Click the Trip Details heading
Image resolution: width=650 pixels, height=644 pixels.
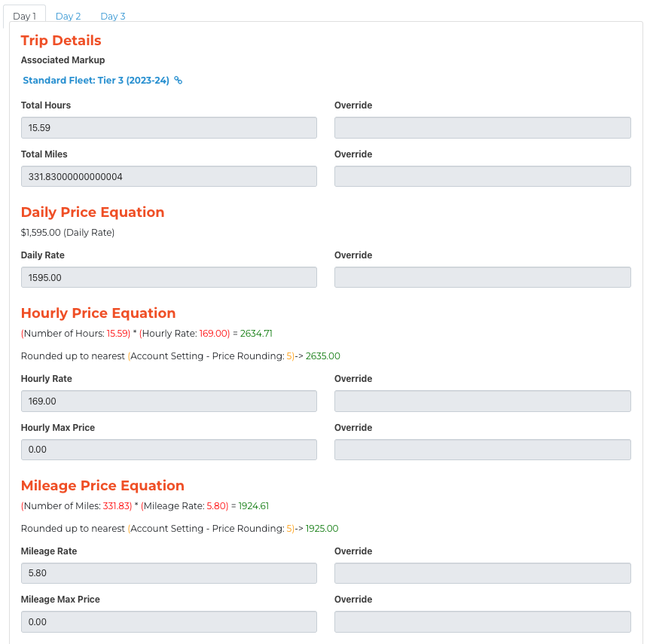pyautogui.click(x=61, y=41)
